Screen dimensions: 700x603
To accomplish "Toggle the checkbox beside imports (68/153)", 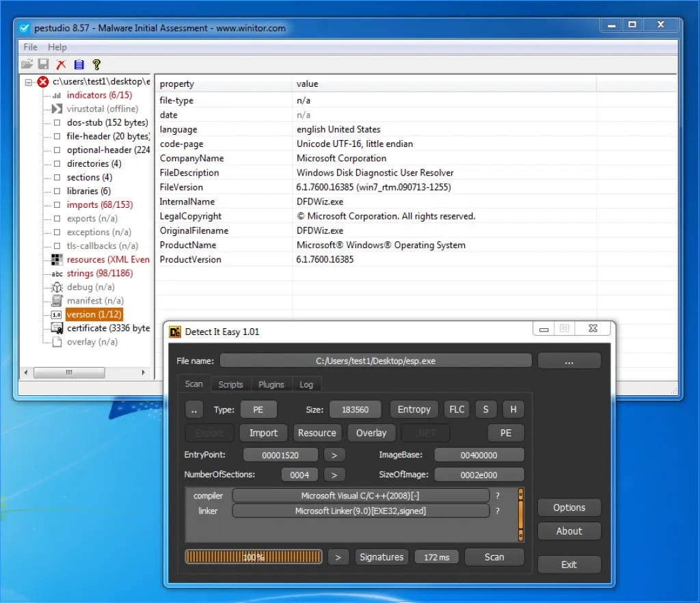I will pyautogui.click(x=57, y=205).
